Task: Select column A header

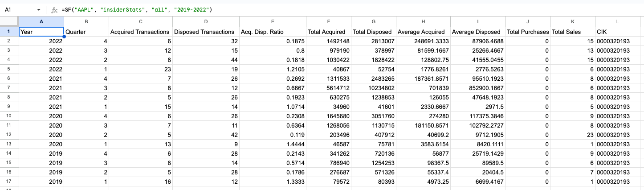Action: click(x=41, y=21)
